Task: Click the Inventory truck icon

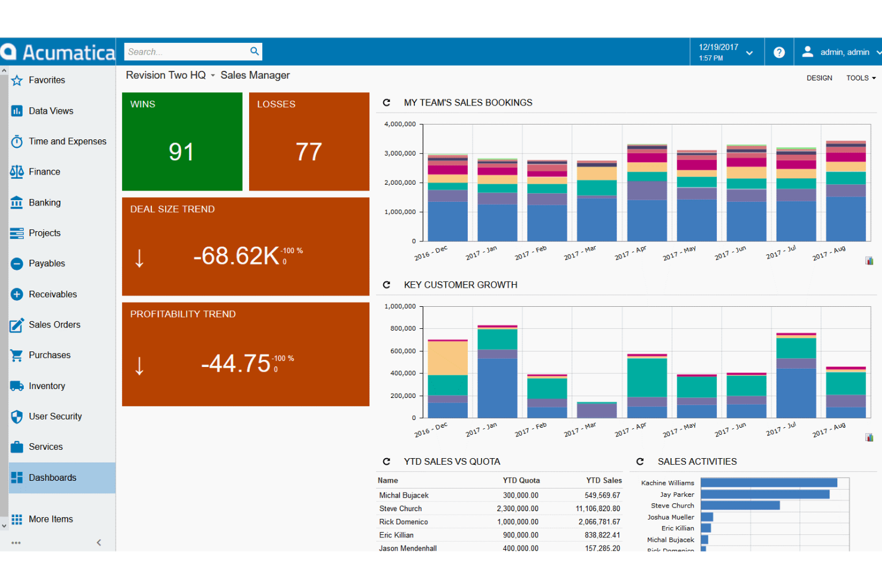Action: [17, 386]
